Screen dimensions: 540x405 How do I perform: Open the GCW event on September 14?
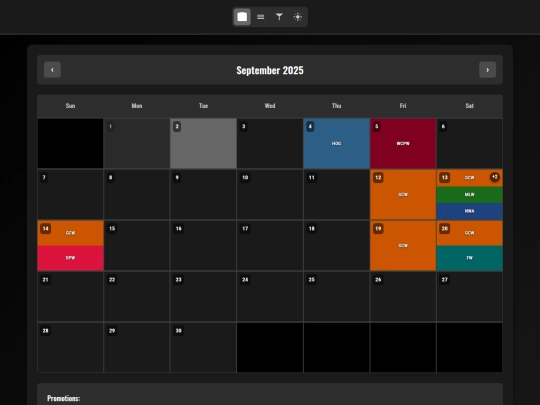point(70,233)
